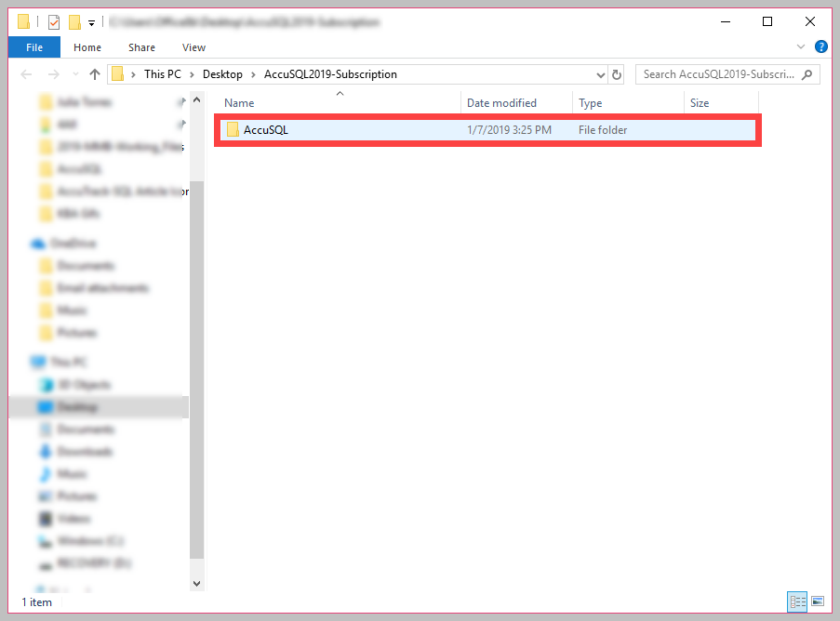Image resolution: width=840 pixels, height=621 pixels.
Task: Expand the breadcrumb chevron after Desktop
Action: (253, 74)
